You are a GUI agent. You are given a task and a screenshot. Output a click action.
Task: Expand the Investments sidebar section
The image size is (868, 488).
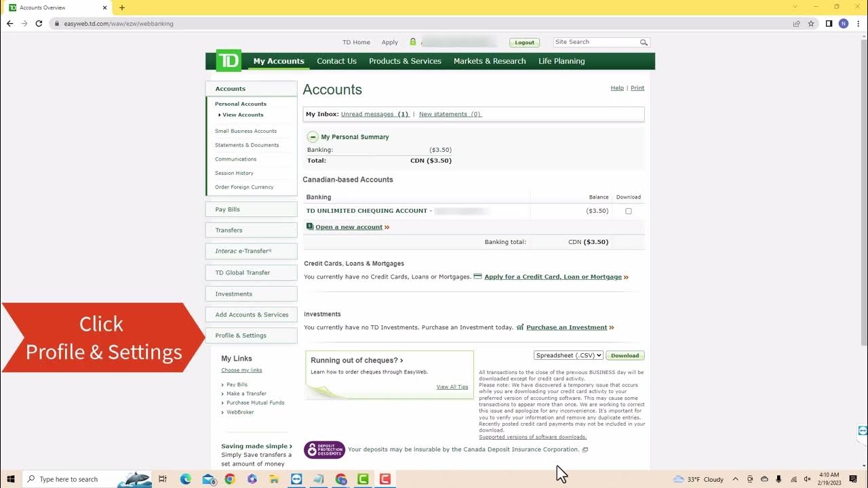(251, 294)
